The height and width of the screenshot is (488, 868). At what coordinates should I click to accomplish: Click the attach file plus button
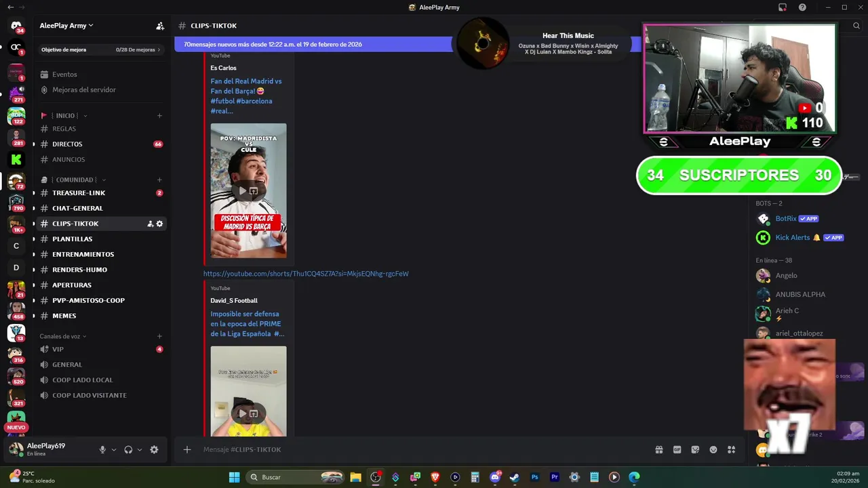pos(187,449)
